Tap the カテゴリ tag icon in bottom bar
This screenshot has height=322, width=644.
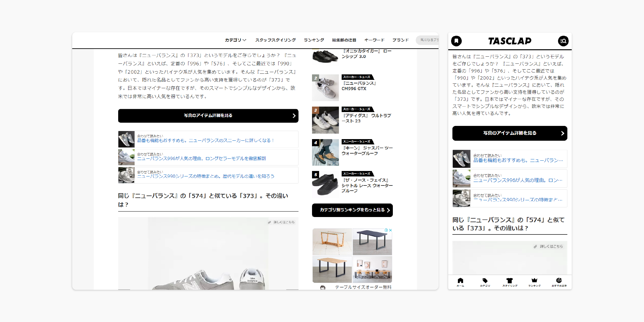pos(485,282)
